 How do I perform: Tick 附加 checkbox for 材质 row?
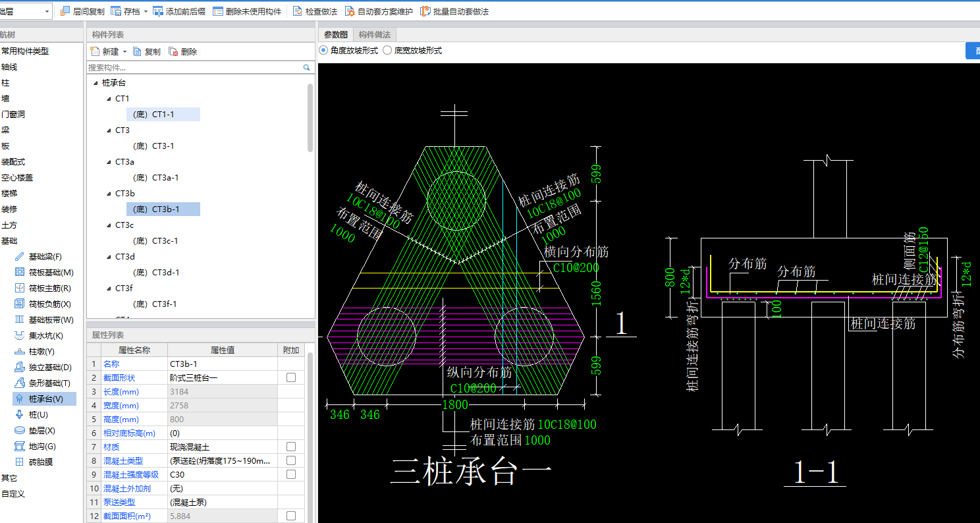291,447
